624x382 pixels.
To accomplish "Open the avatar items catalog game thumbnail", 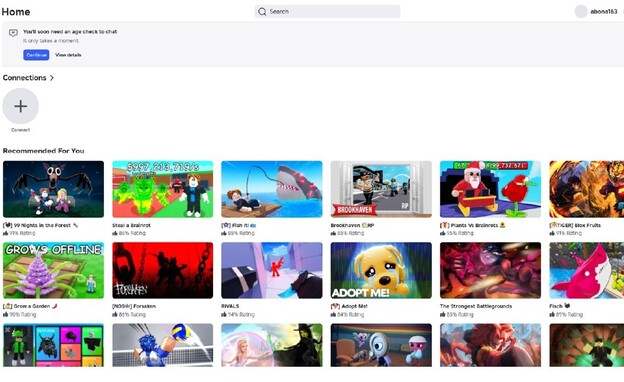I will tap(53, 345).
